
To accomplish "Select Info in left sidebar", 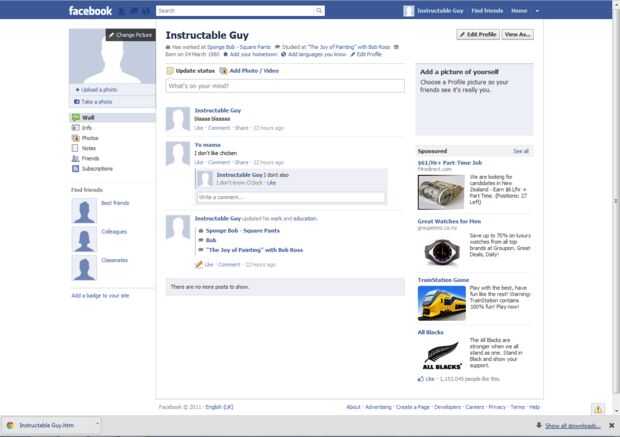I will pyautogui.click(x=87, y=128).
